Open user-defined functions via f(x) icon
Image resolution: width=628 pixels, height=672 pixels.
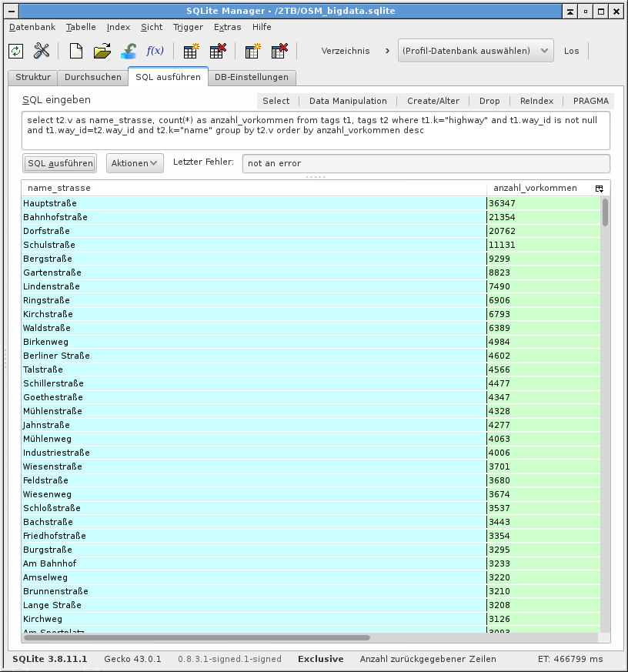tap(155, 50)
